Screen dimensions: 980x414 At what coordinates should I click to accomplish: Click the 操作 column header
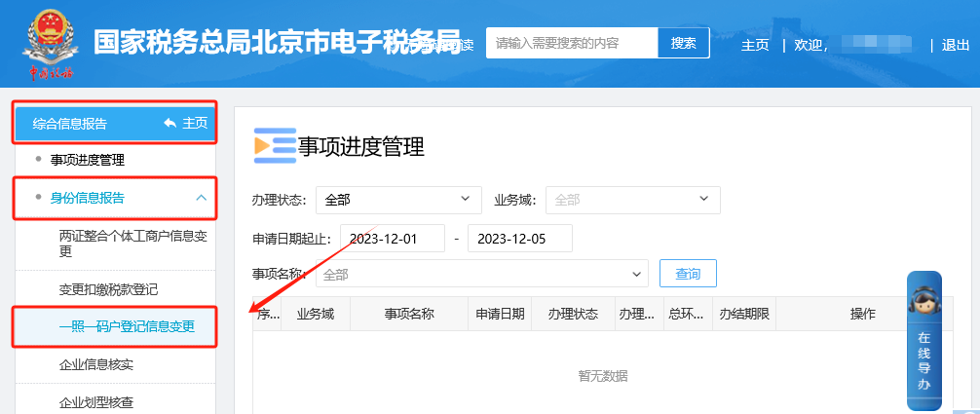[862, 314]
